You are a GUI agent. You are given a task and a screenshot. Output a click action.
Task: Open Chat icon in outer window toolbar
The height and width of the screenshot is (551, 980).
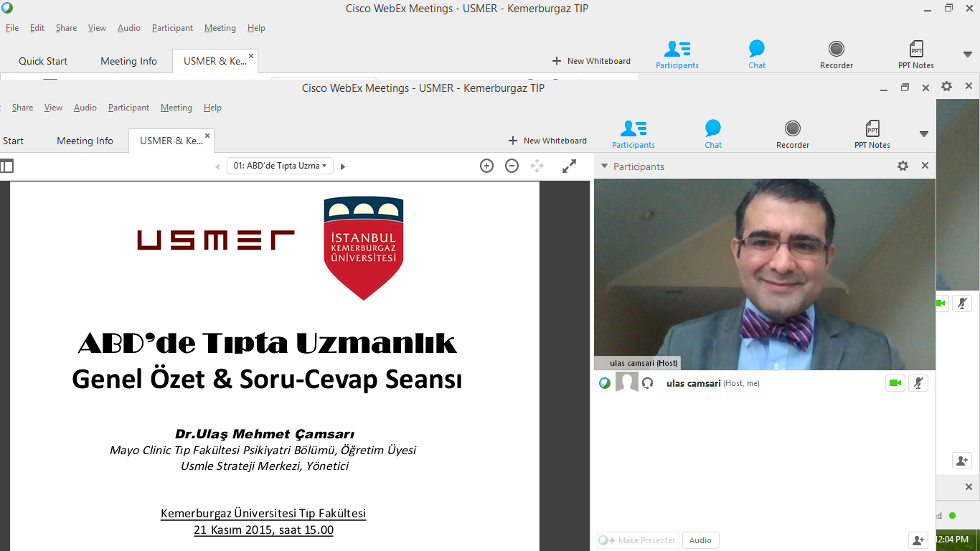(757, 55)
